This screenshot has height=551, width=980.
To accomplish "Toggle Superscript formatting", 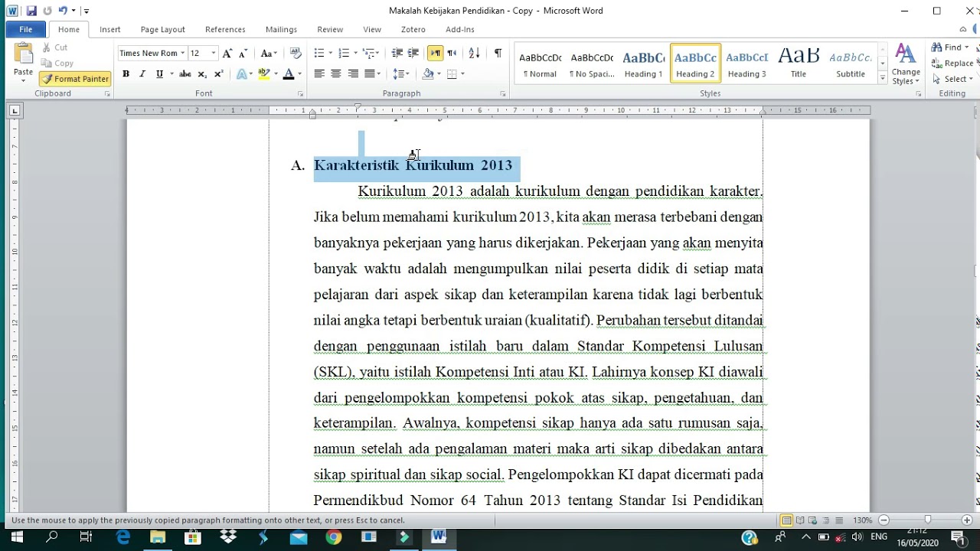I will pos(219,74).
